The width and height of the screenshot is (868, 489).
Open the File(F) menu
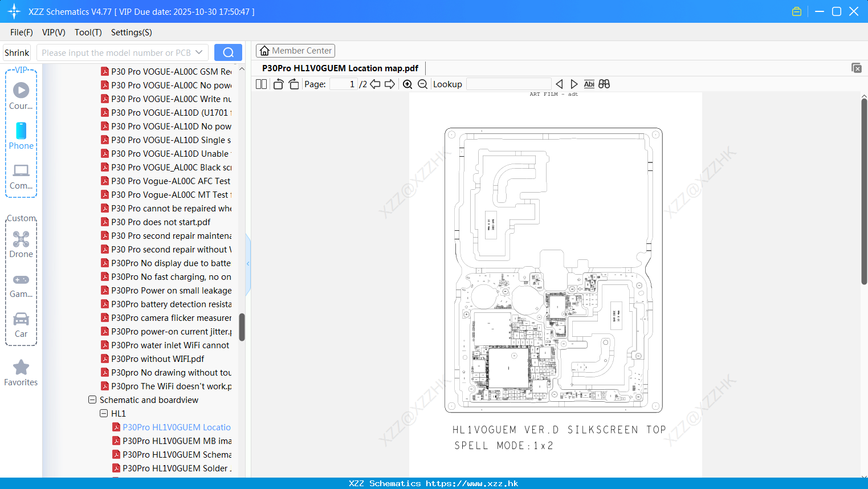point(22,32)
